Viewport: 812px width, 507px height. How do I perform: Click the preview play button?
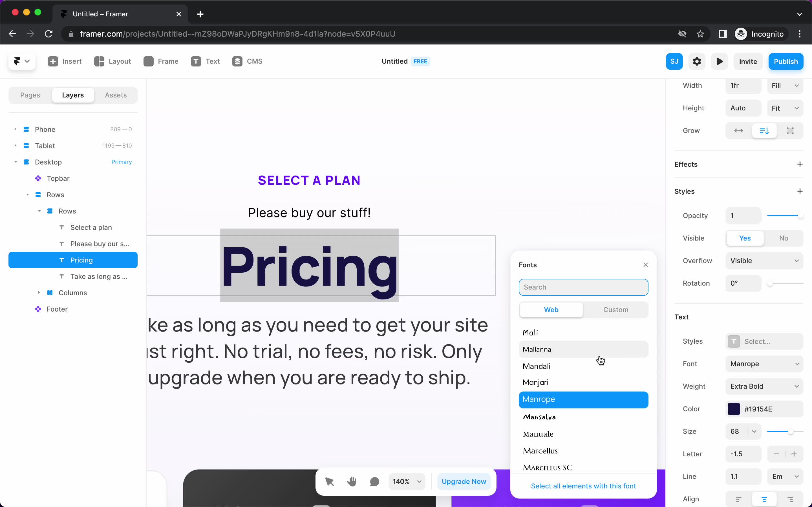click(720, 61)
